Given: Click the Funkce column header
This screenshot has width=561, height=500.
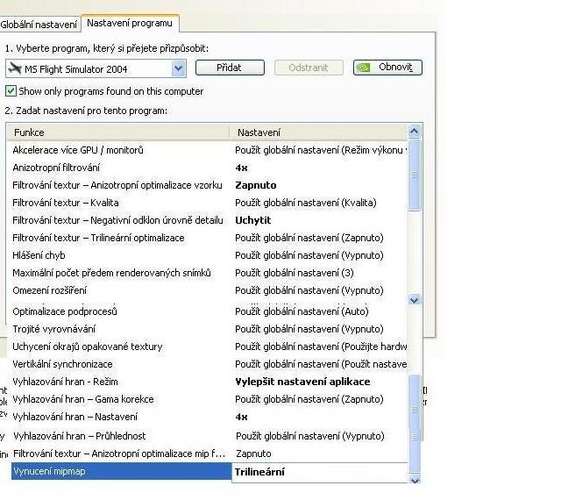Looking at the screenshot, I should (x=118, y=132).
